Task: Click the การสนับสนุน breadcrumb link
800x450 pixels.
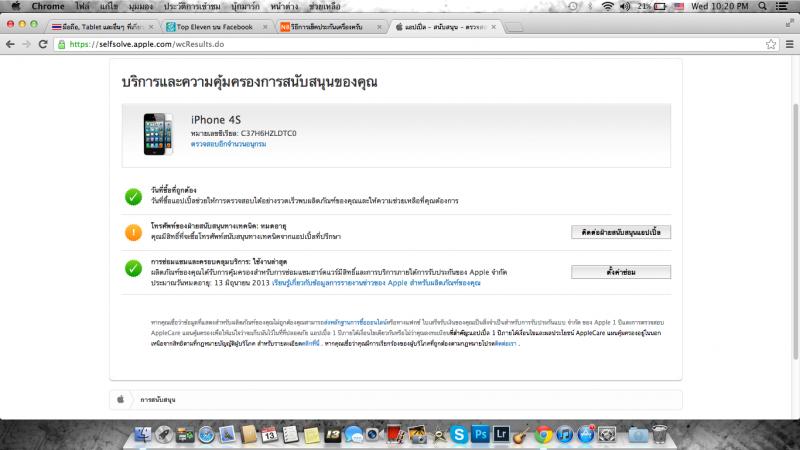Action: (158, 399)
